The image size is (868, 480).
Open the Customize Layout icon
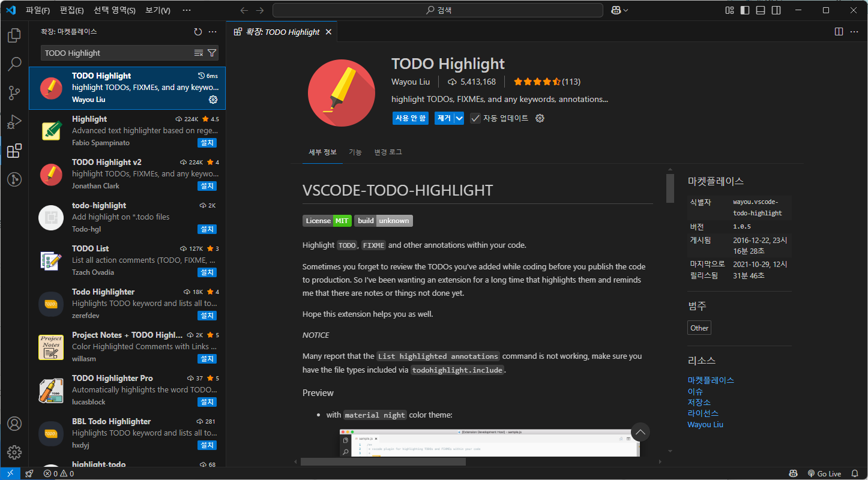click(729, 10)
